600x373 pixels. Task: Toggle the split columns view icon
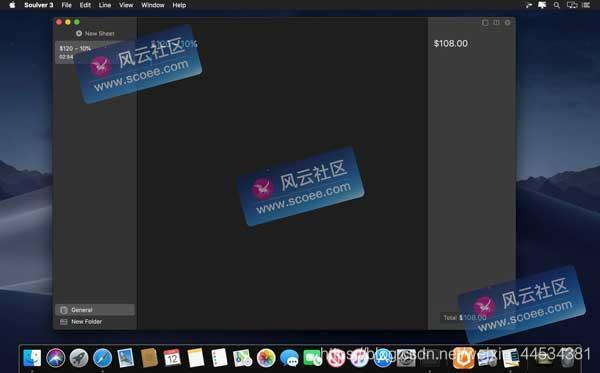pos(496,23)
